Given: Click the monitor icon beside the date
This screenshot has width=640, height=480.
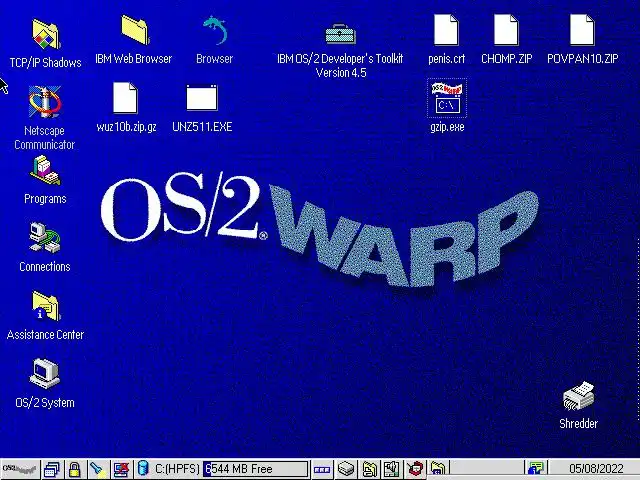Looking at the screenshot, I should point(536,469).
